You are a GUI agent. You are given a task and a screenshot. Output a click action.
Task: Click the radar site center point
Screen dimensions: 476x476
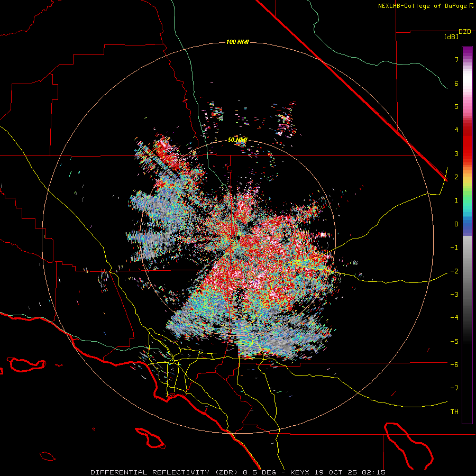tap(238, 239)
